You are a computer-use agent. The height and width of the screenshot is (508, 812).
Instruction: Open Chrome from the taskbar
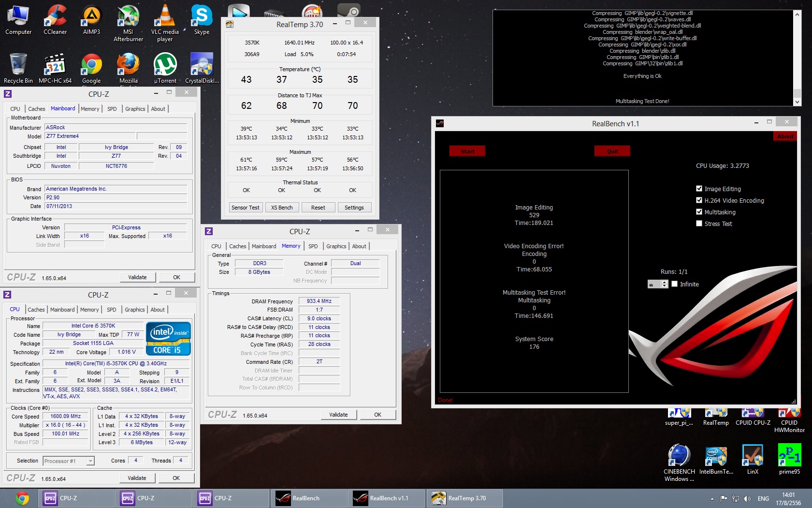tap(22, 498)
